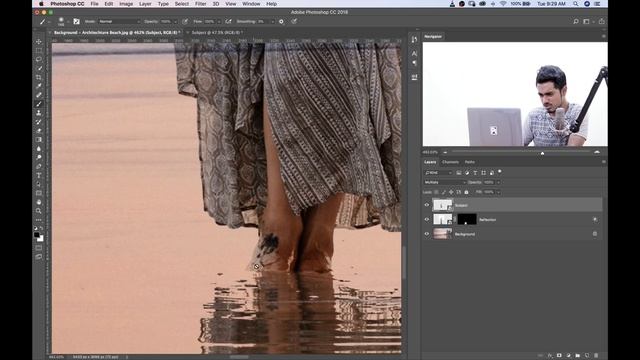Image resolution: width=640 pixels, height=360 pixels.
Task: Hide the Background layer
Action: coord(427,234)
